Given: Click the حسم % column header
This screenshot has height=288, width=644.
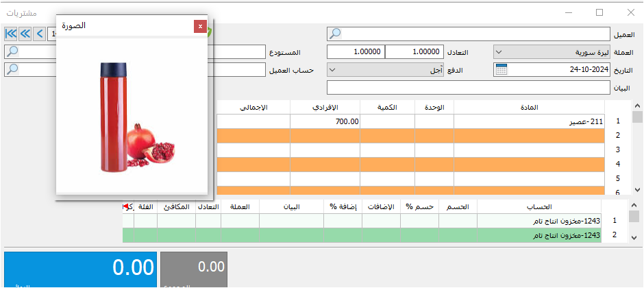Looking at the screenshot, I should [420, 206].
